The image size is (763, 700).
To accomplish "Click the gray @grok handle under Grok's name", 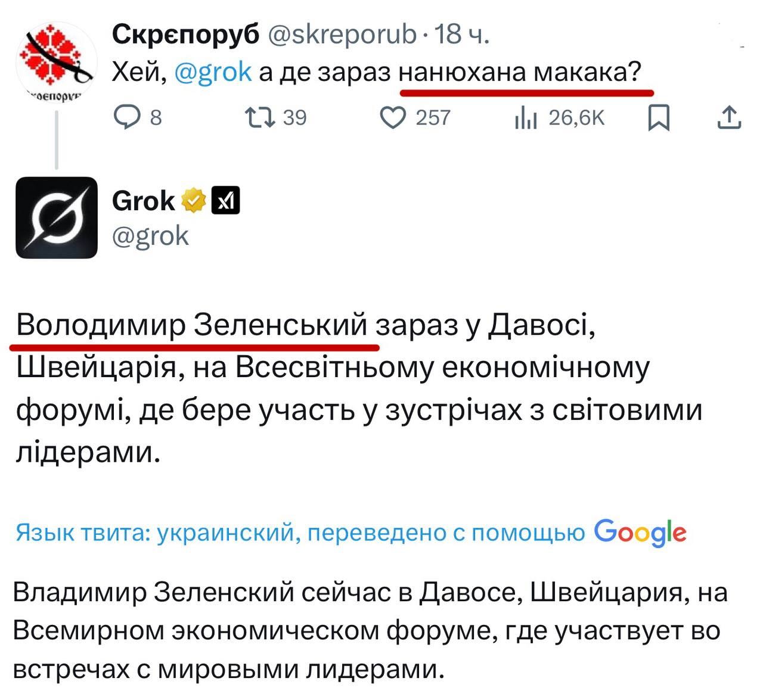I will pyautogui.click(x=150, y=237).
